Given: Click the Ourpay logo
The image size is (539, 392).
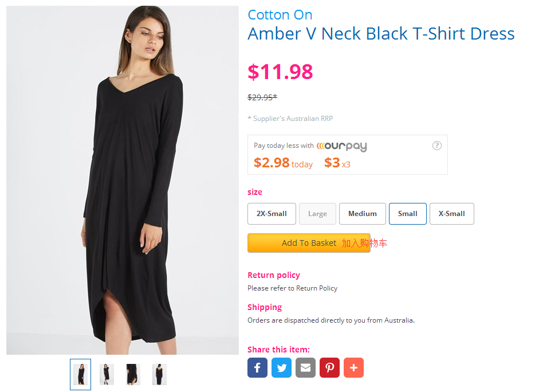Looking at the screenshot, I should pos(342,146).
